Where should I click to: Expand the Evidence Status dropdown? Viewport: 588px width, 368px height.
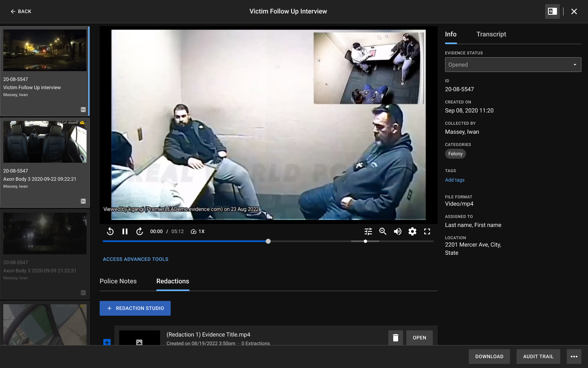[513, 65]
